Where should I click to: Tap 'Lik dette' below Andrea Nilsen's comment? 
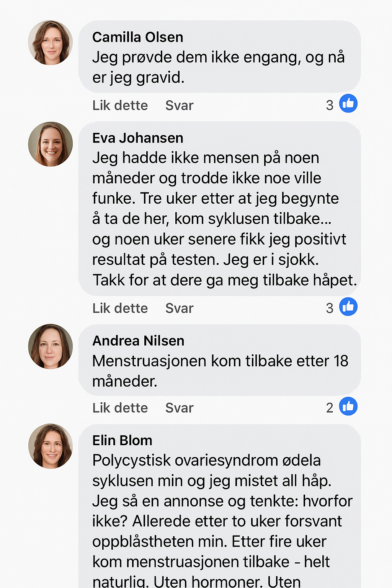[x=120, y=408]
